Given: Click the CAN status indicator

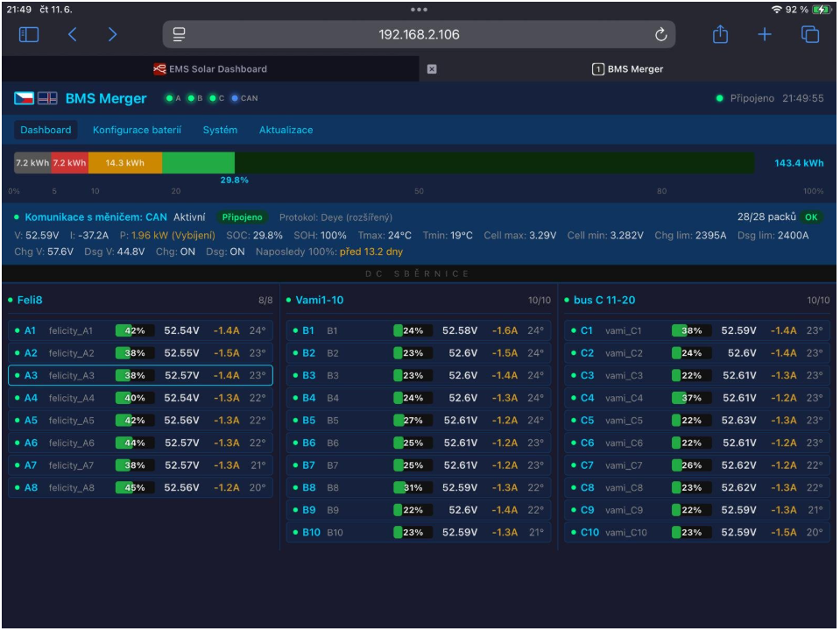Looking at the screenshot, I should coord(244,98).
